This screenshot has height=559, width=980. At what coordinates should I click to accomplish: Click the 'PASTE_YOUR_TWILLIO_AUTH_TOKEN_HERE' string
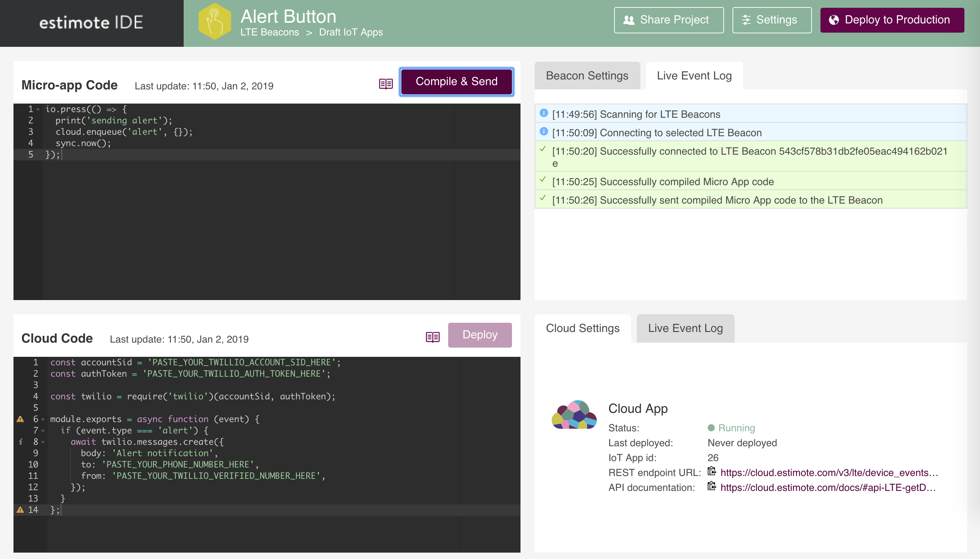tap(234, 374)
